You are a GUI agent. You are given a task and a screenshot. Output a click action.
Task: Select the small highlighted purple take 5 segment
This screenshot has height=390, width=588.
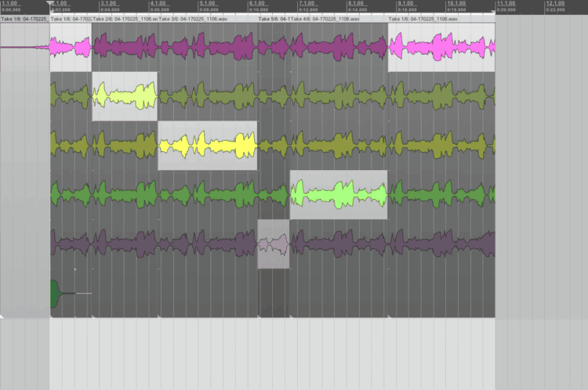pos(274,244)
